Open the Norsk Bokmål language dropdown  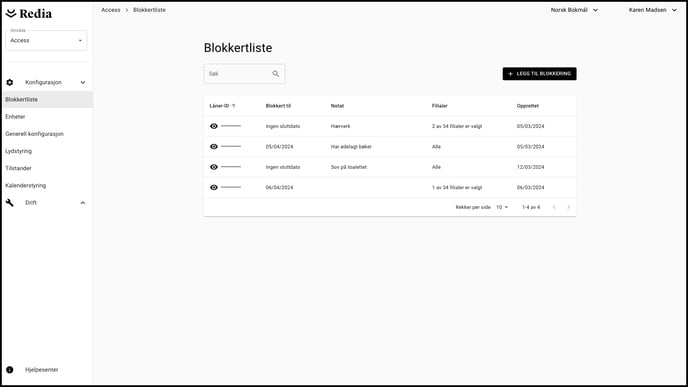click(x=574, y=10)
